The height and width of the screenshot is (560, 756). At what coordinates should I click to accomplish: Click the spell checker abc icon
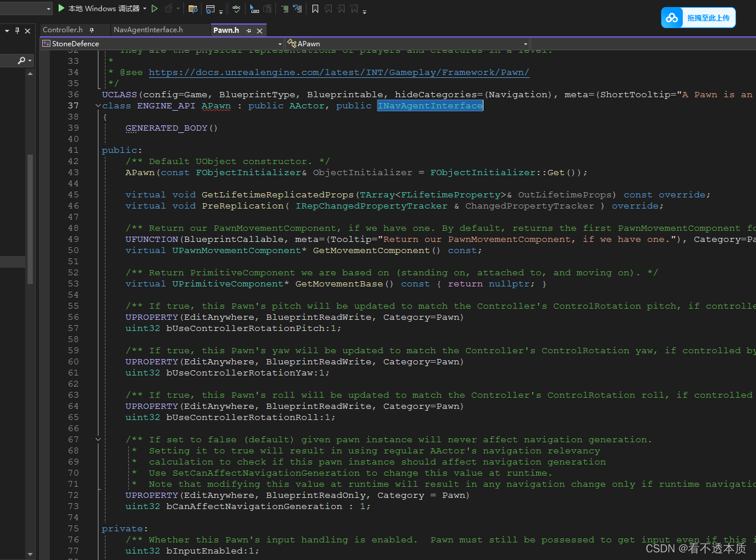point(236,9)
